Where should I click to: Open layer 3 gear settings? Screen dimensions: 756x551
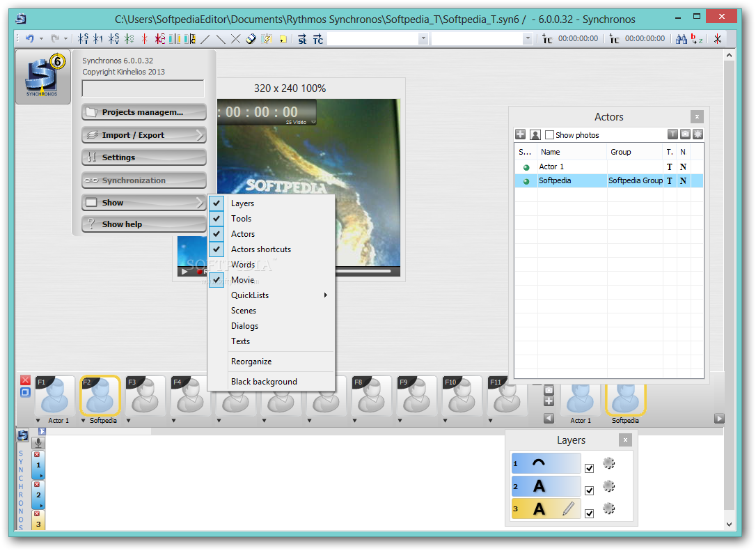609,508
